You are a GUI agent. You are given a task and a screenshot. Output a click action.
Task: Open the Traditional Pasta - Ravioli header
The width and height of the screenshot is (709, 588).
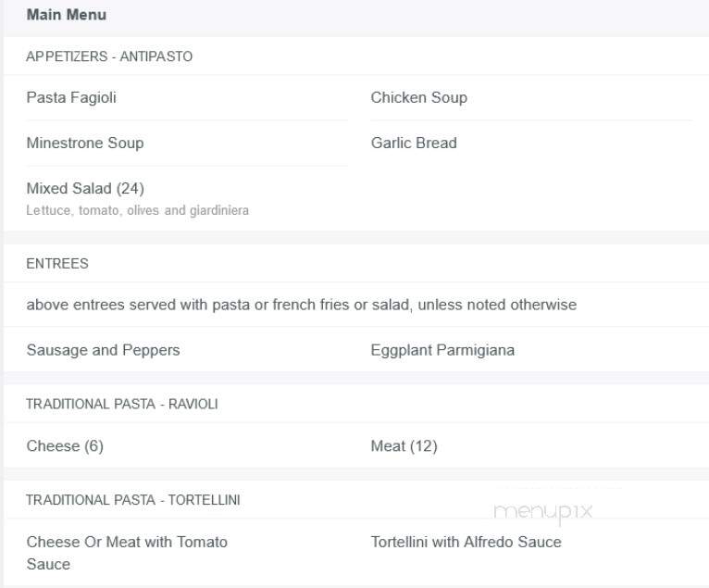coord(122,404)
